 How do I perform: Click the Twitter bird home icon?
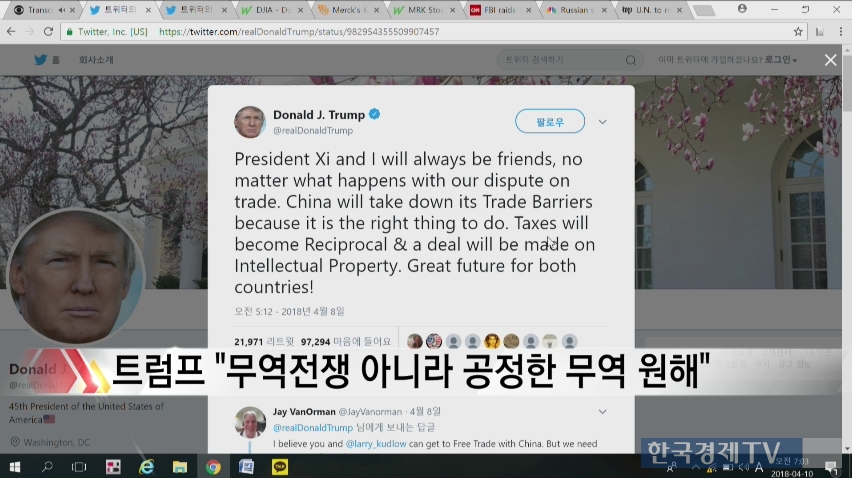(x=41, y=59)
